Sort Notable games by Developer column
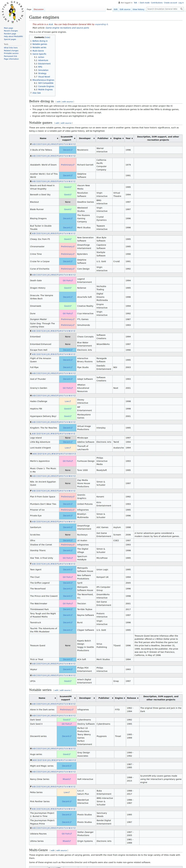The width and height of the screenshot is (186, 868). tap(86, 138)
